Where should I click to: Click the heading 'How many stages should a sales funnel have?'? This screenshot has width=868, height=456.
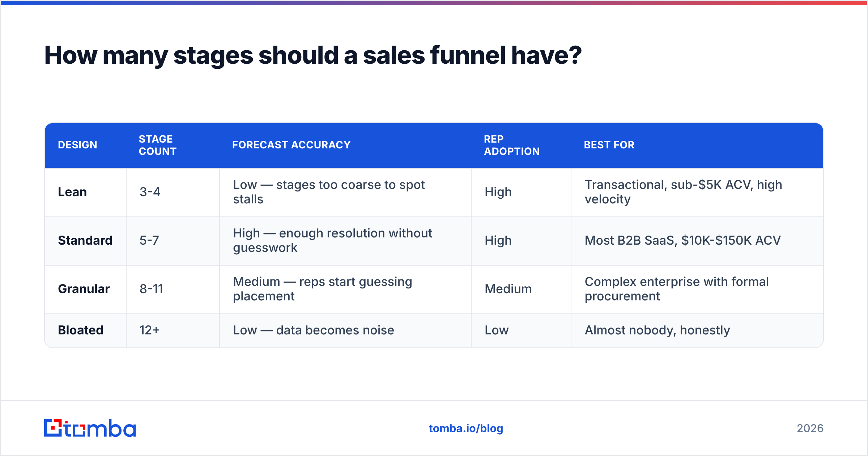point(313,55)
